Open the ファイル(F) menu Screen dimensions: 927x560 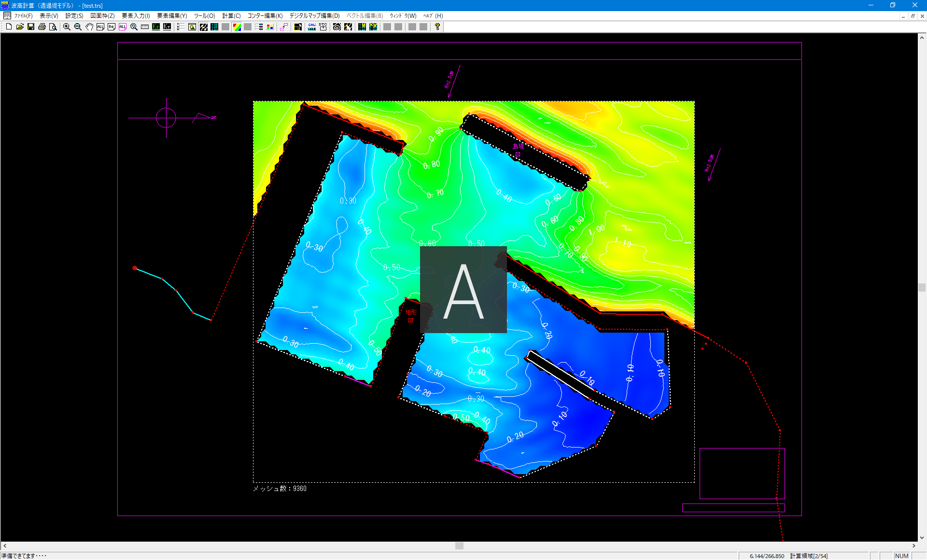(23, 16)
